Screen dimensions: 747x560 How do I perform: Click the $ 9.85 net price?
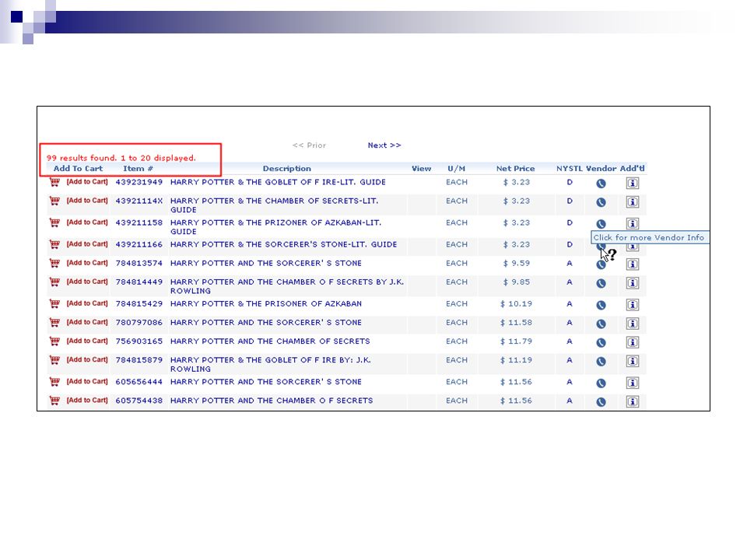(x=517, y=282)
